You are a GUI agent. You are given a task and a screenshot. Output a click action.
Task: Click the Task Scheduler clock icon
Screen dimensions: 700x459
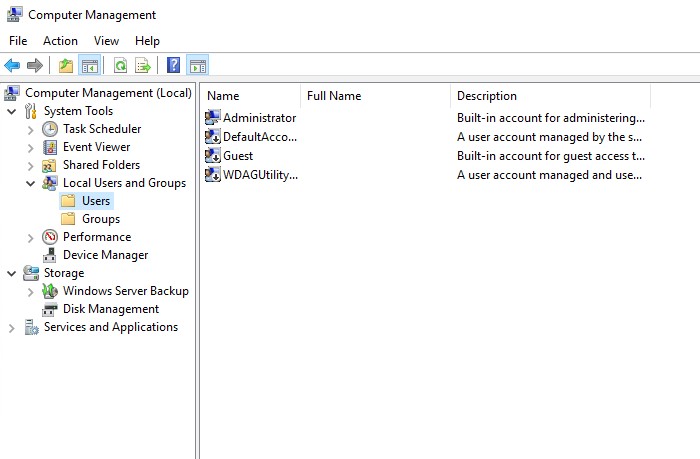(x=50, y=129)
